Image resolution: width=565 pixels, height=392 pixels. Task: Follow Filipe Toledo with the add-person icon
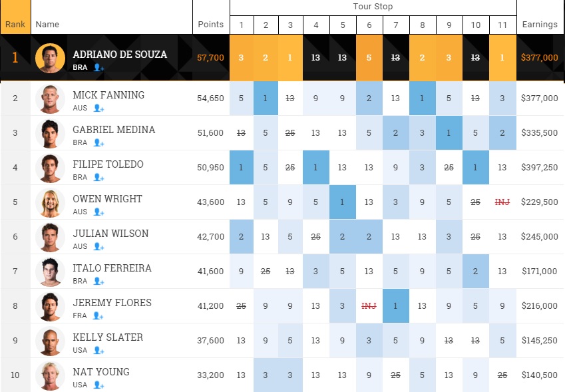[98, 177]
